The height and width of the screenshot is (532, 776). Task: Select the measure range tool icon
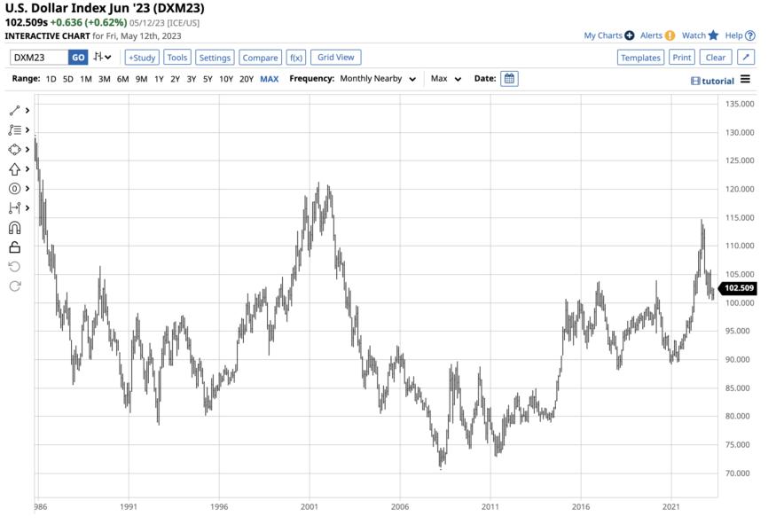(x=14, y=207)
